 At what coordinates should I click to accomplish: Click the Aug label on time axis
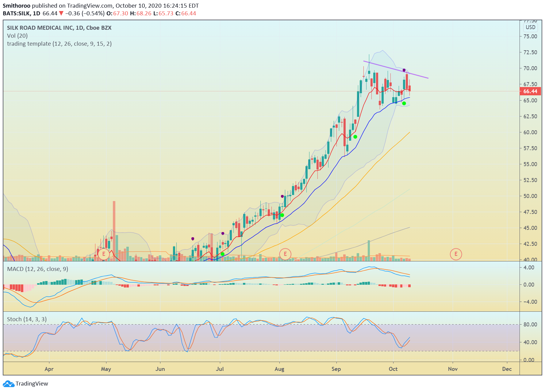click(x=279, y=369)
